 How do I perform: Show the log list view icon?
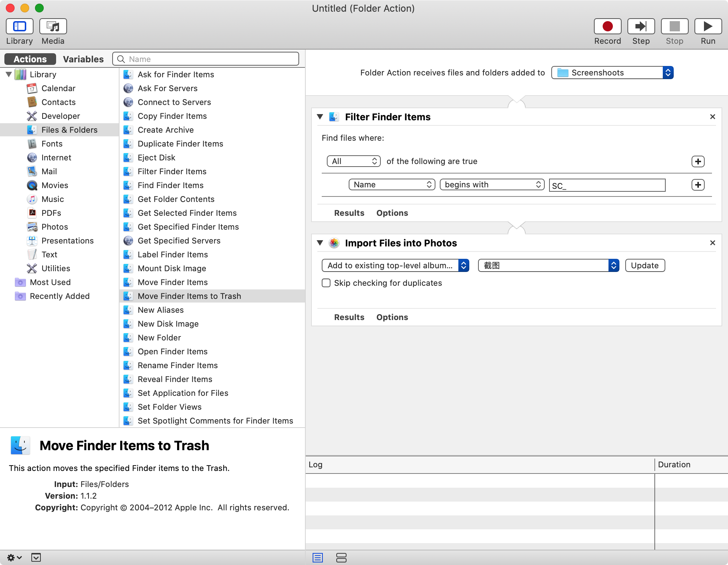pos(318,557)
